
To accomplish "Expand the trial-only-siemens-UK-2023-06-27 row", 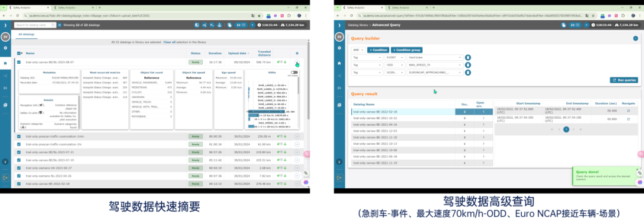I will [297, 168].
